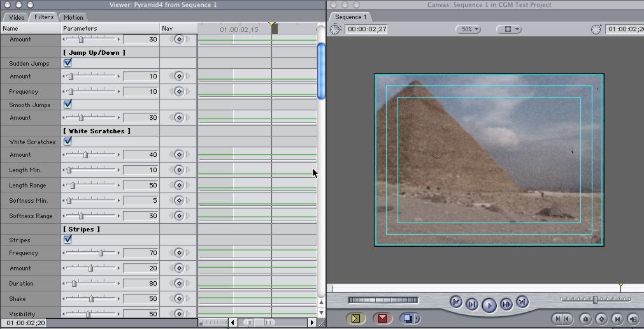The image size is (644, 329).
Task: Click Go to Previous Edit button
Action: coord(456,302)
